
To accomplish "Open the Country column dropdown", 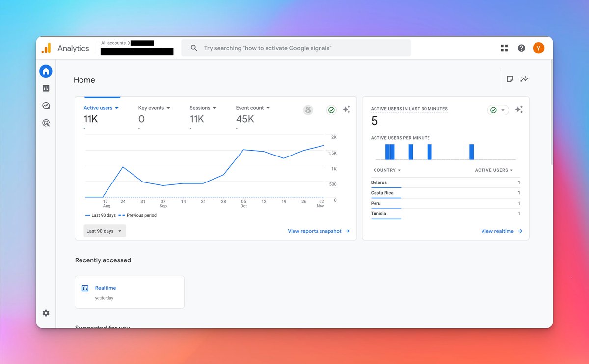I will tap(387, 170).
